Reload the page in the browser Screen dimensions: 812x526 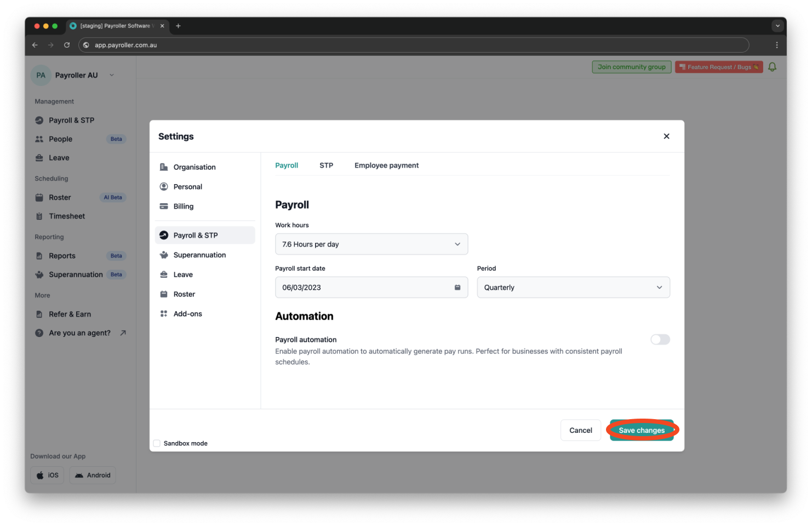(67, 45)
